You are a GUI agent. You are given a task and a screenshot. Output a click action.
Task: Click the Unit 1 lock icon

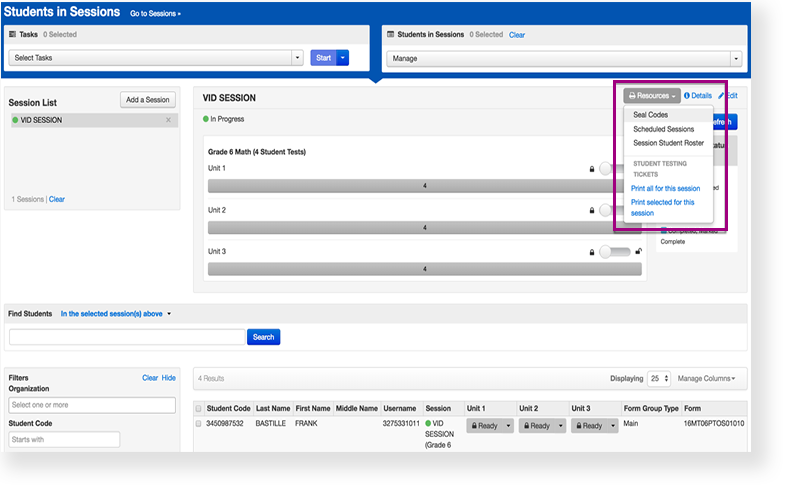[592, 169]
